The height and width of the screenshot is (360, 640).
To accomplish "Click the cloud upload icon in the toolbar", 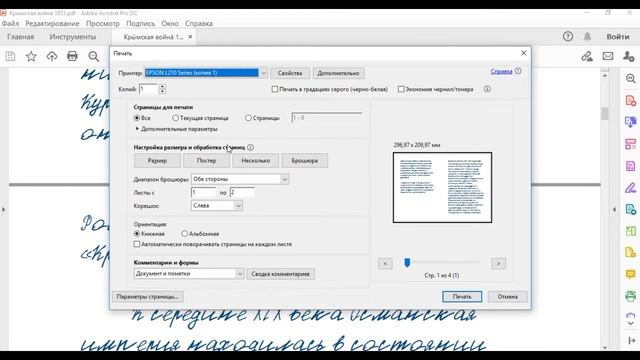I will 52,56.
